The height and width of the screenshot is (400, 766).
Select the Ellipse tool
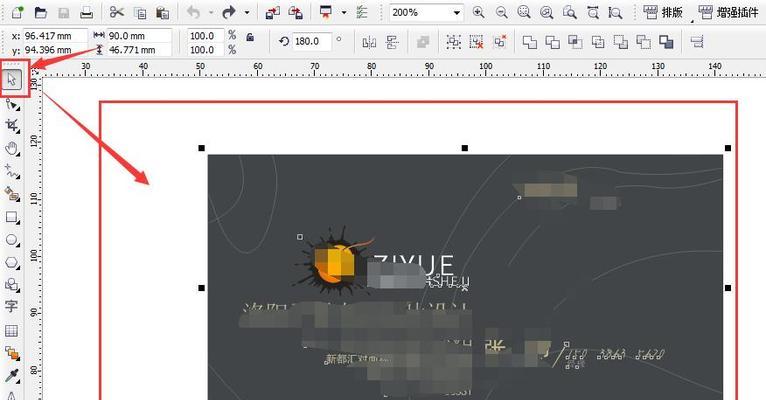[x=12, y=240]
